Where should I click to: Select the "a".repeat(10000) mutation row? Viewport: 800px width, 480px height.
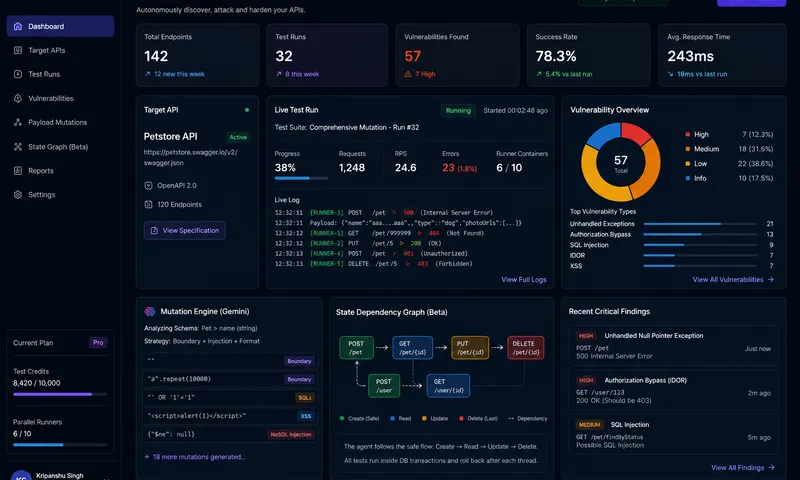[230, 379]
